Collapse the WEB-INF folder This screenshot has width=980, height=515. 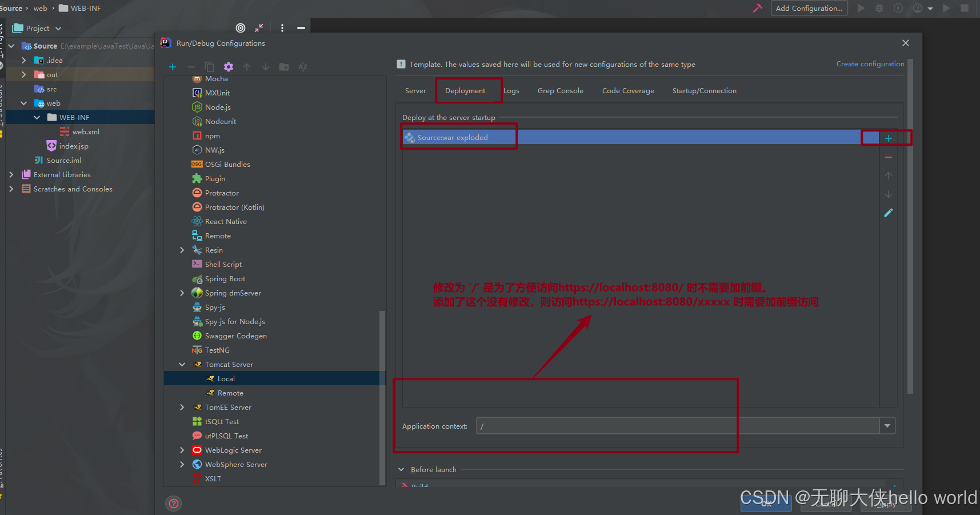(x=37, y=118)
